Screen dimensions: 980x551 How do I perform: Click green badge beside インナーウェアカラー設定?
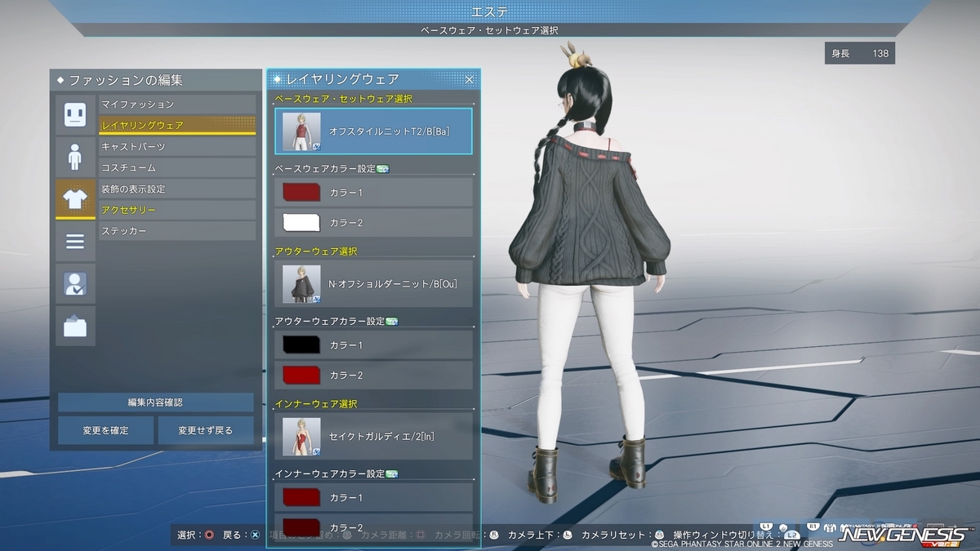click(x=391, y=474)
